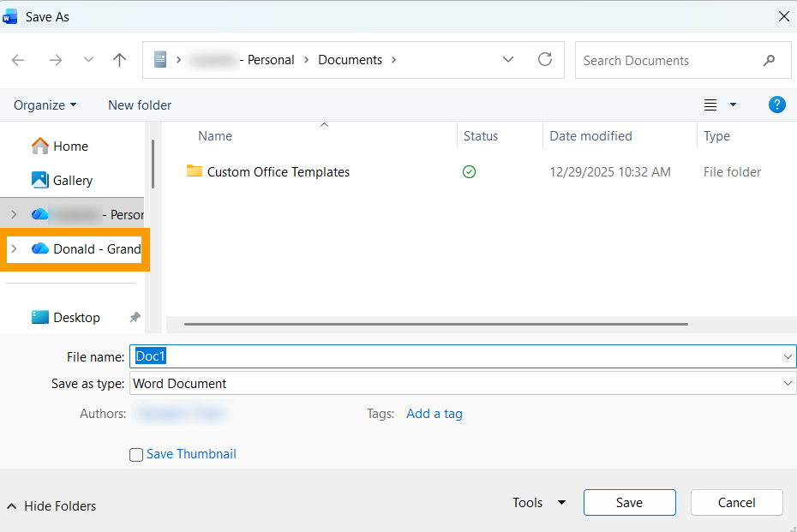Click the Cancel button
Screen dimensions: 797x532
pyautogui.click(x=736, y=503)
